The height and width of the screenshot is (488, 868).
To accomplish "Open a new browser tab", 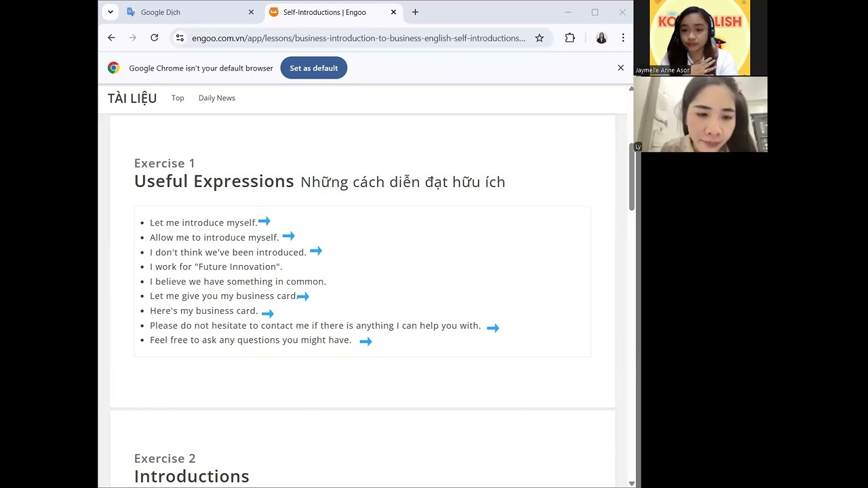I will 415,12.
